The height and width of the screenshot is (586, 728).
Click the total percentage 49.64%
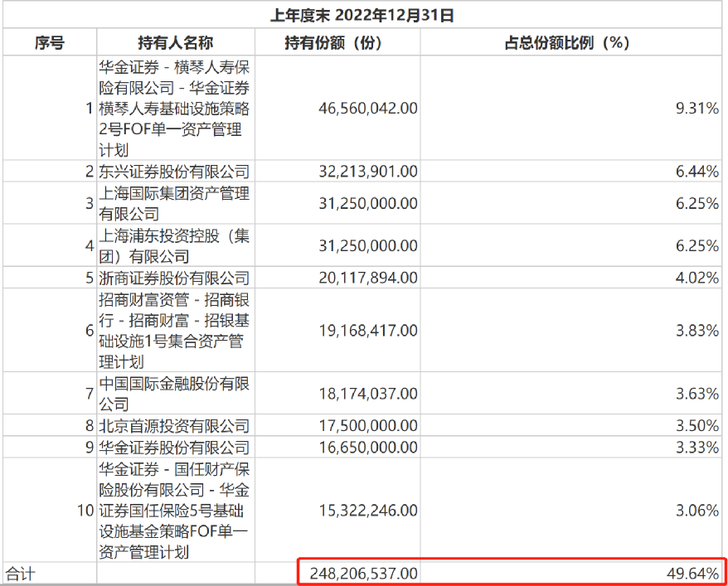coord(692,574)
